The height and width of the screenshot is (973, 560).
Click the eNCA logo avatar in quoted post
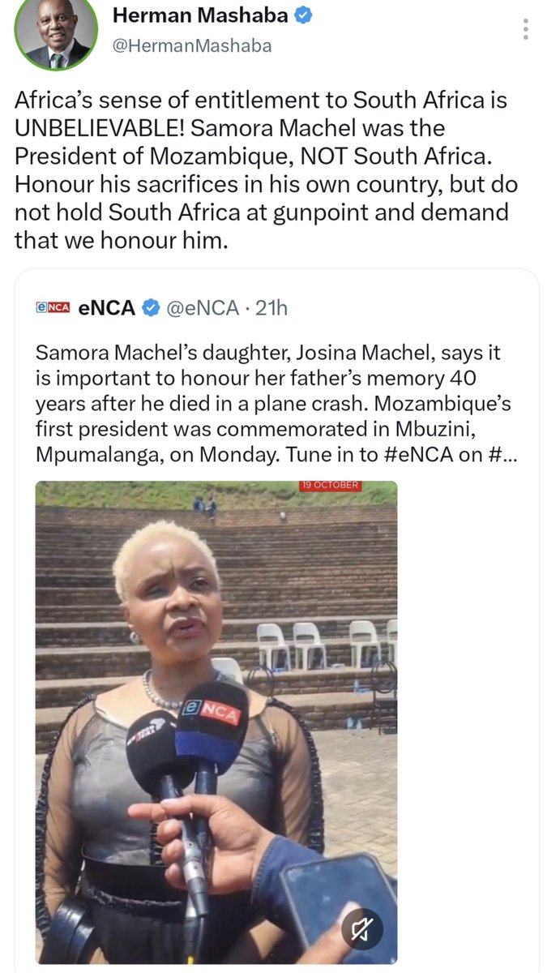53,307
